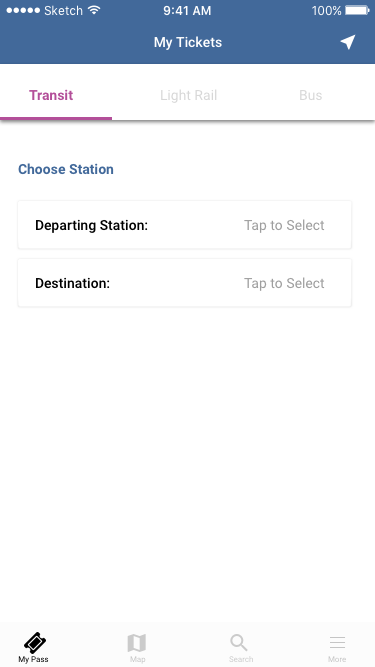This screenshot has width=375, height=667.
Task: Tap the More label in bottom bar
Action: click(x=337, y=659)
